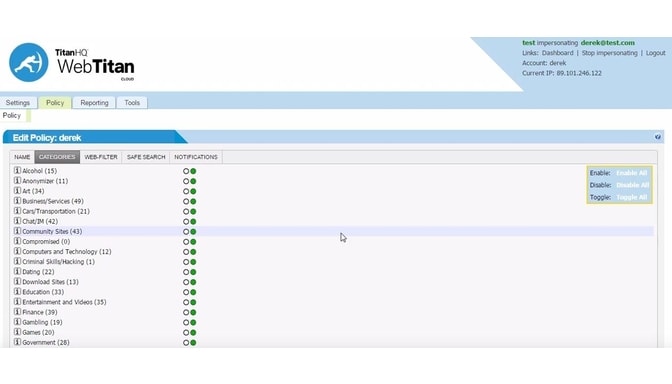Click the help icon in Edit Policy header
672x384 pixels.
click(x=657, y=137)
